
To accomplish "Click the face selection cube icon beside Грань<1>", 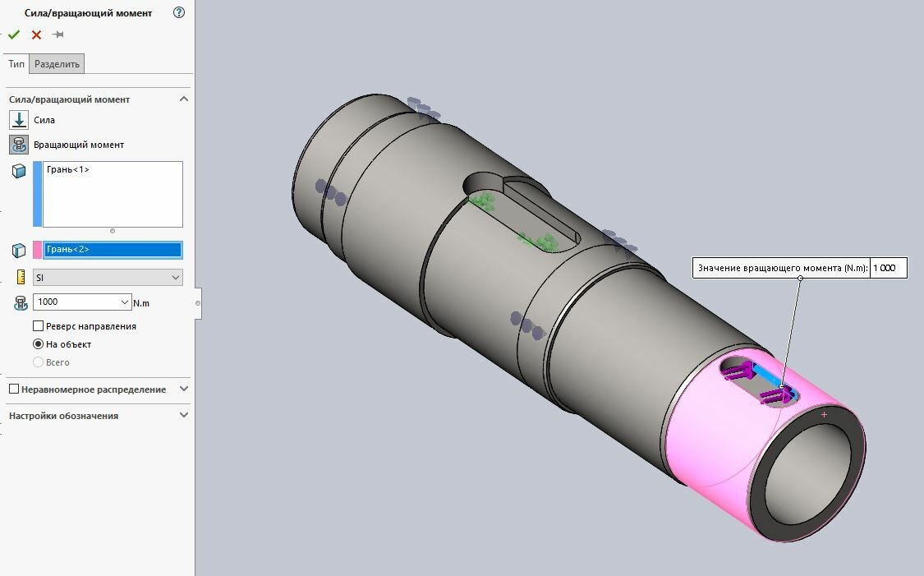I will pyautogui.click(x=19, y=171).
